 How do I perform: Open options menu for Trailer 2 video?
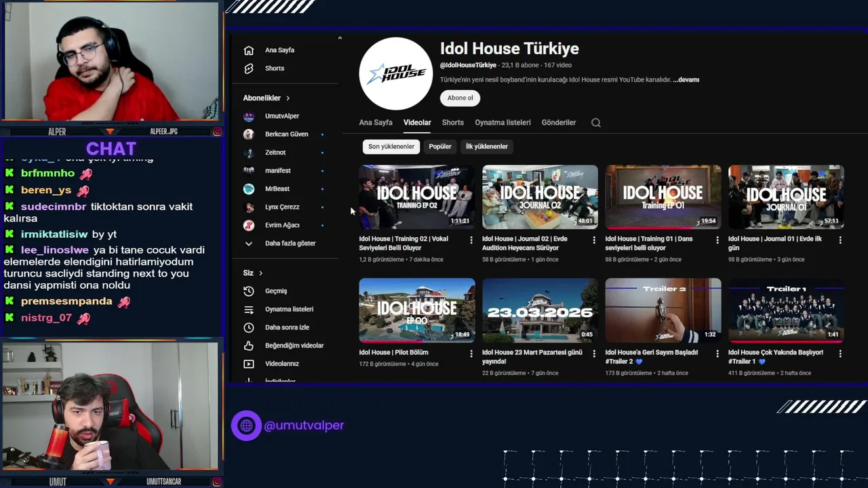[x=717, y=353]
